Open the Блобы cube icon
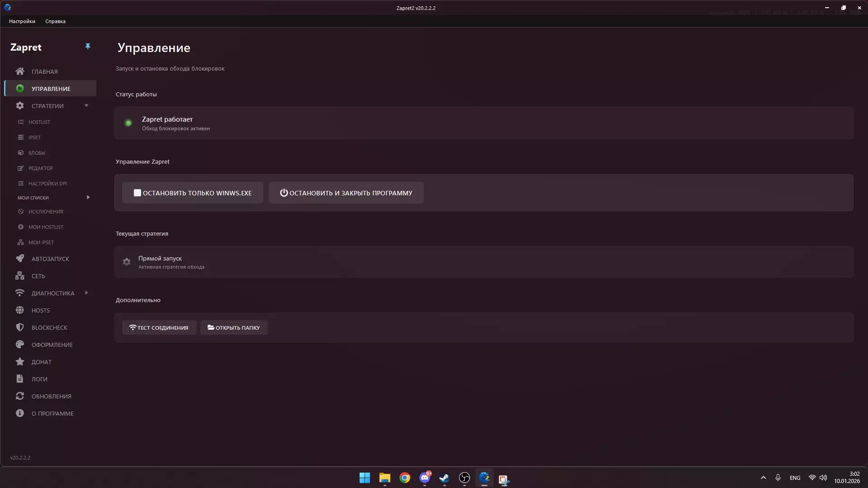868x488 pixels. (21, 153)
